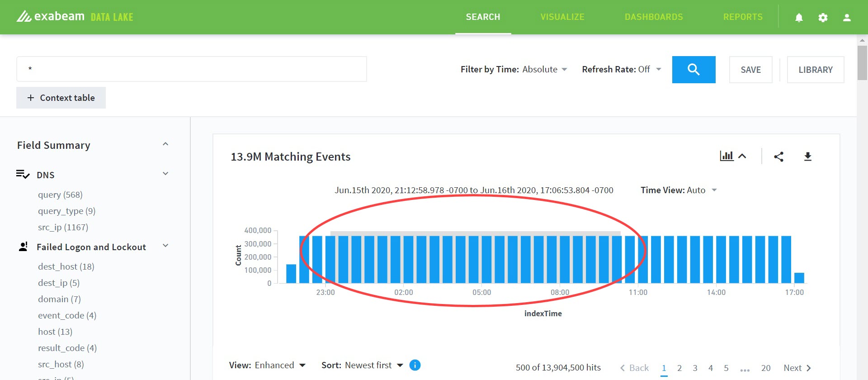Collapse the histogram chart caret
The image size is (868, 380).
pyautogui.click(x=742, y=156)
